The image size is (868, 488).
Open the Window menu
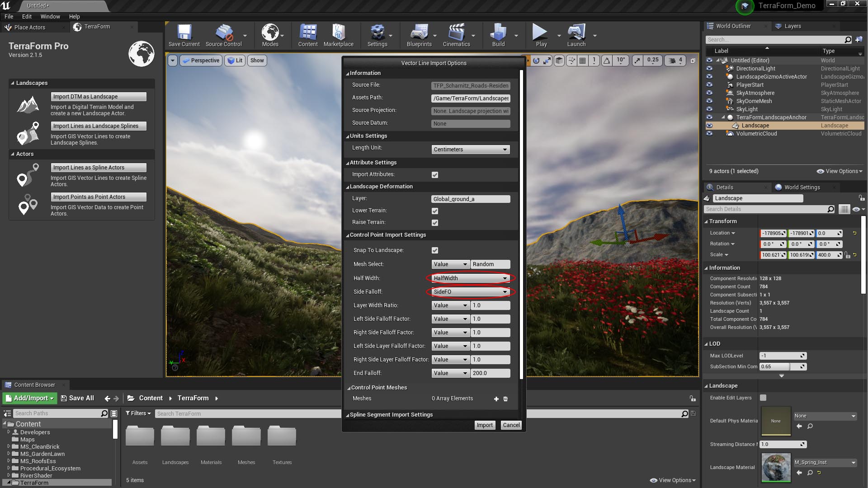[50, 16]
